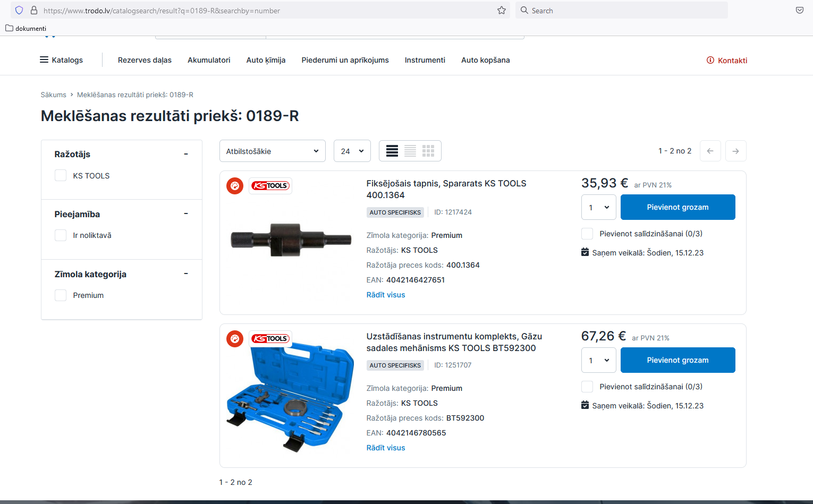Open the Fiksējošais tapnis product title
Viewport: 813px width, 504px height.
[x=446, y=189]
